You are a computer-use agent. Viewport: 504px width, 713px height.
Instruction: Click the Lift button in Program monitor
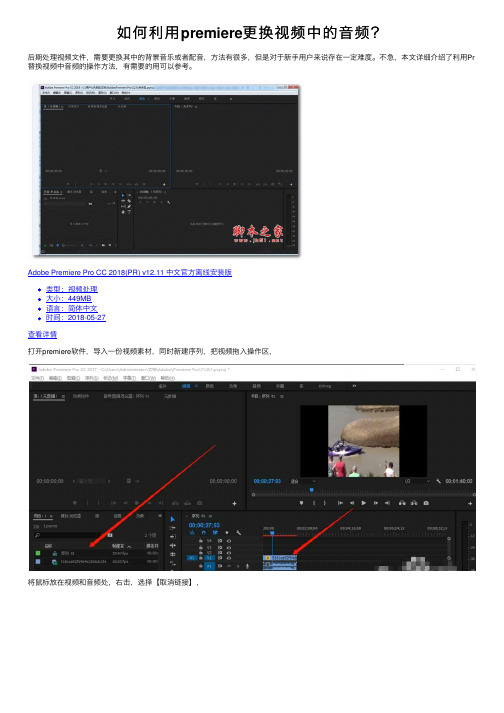pyautogui.click(x=402, y=503)
